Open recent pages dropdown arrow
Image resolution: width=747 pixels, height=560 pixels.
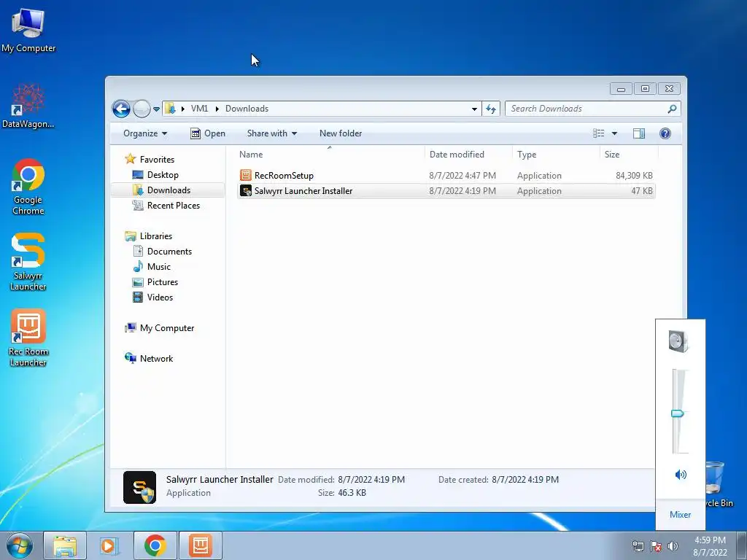156,109
